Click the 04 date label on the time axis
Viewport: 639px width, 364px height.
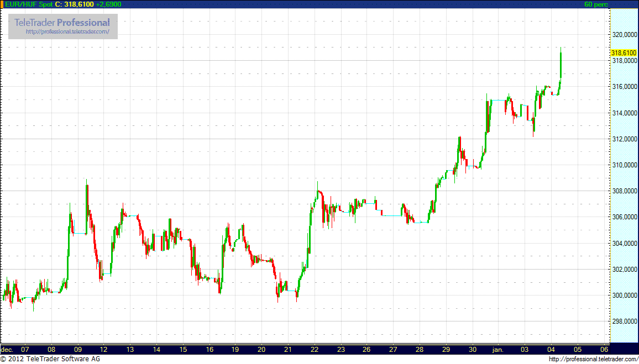(551, 349)
